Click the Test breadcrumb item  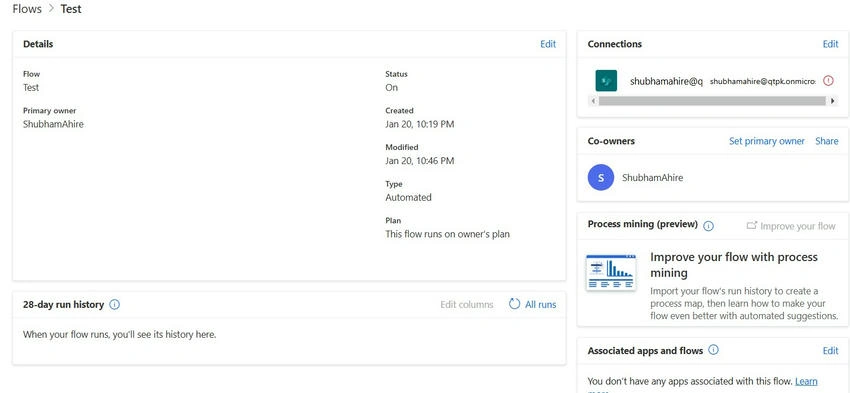pos(71,9)
